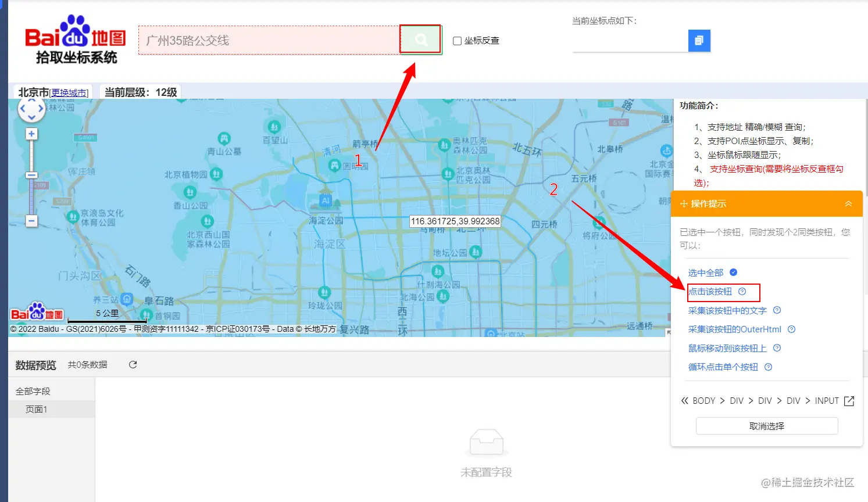Select INPUT in the element path
Viewport: 868px width, 502px height.
pyautogui.click(x=827, y=401)
